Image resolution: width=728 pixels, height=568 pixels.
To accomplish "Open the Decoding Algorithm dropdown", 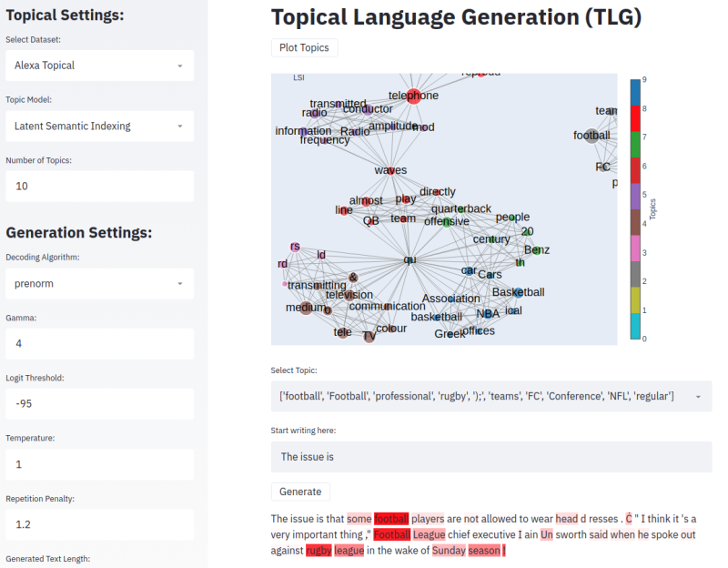I will coord(99,283).
